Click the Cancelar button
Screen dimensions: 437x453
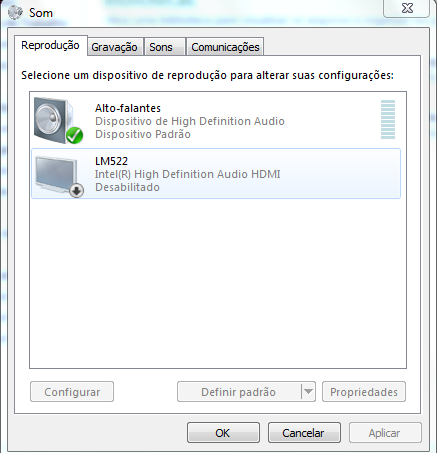click(x=304, y=433)
